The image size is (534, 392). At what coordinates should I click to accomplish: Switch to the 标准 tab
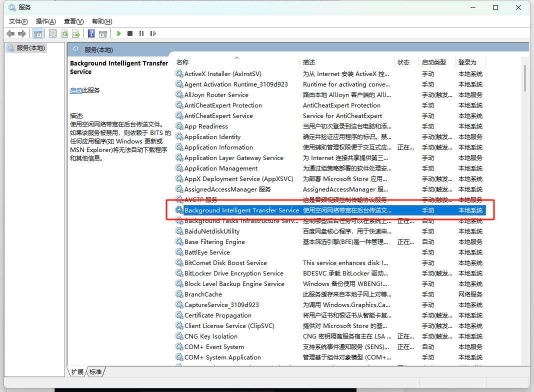pos(95,371)
